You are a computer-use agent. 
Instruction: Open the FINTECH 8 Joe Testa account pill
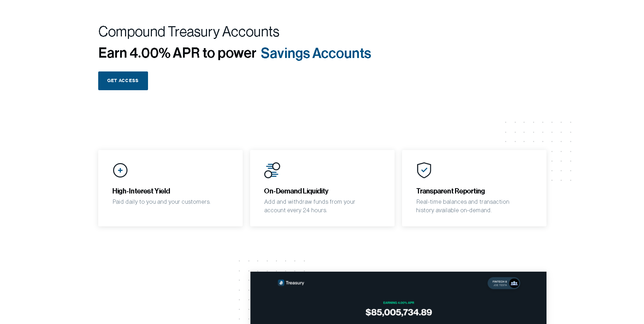[x=504, y=283]
